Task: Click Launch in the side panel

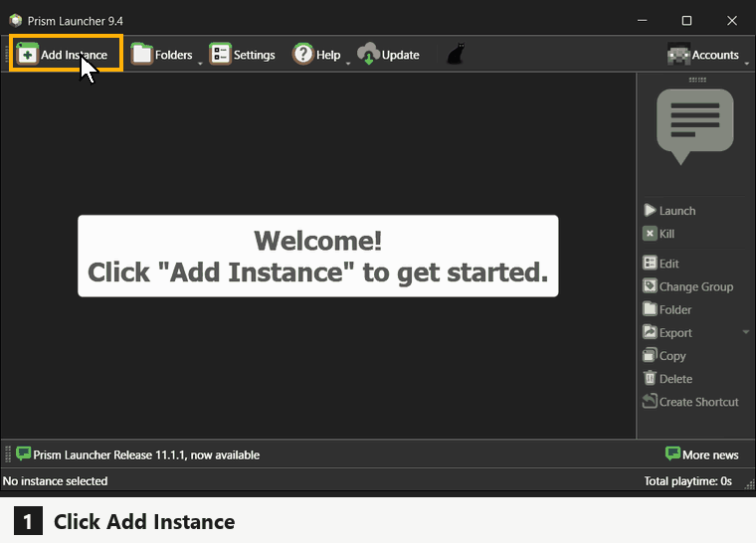Action: click(669, 211)
